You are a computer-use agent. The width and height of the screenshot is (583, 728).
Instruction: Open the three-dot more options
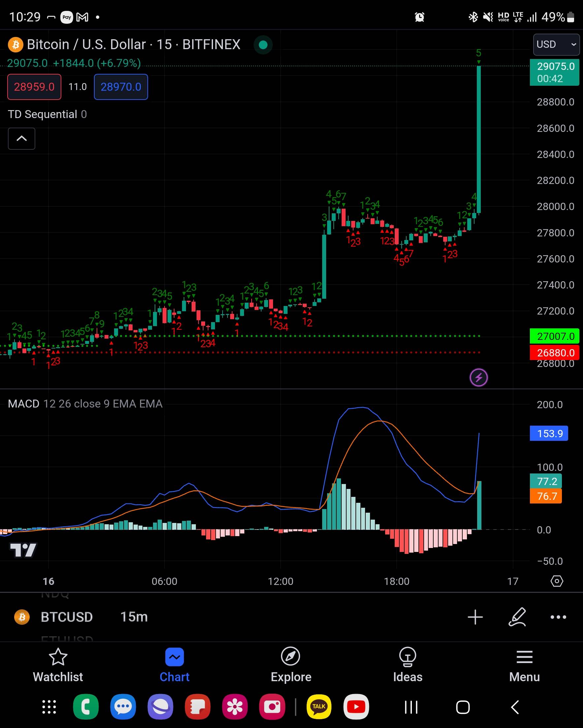[558, 617]
